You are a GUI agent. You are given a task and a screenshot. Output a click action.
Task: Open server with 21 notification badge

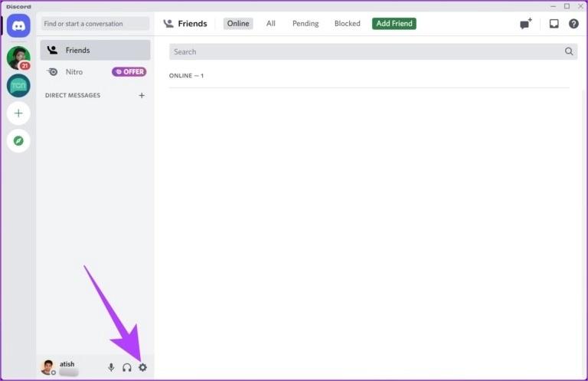click(x=18, y=57)
